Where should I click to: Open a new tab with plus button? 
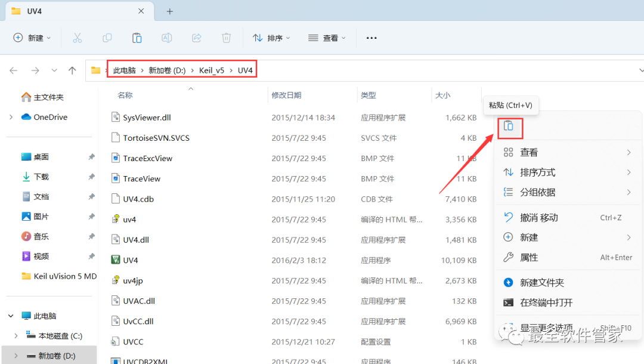point(169,11)
